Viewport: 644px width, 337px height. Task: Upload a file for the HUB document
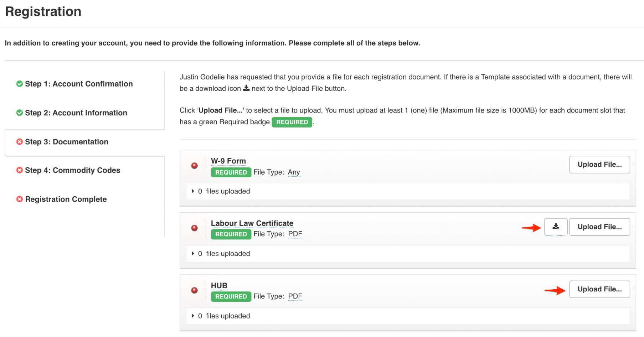[x=599, y=289]
